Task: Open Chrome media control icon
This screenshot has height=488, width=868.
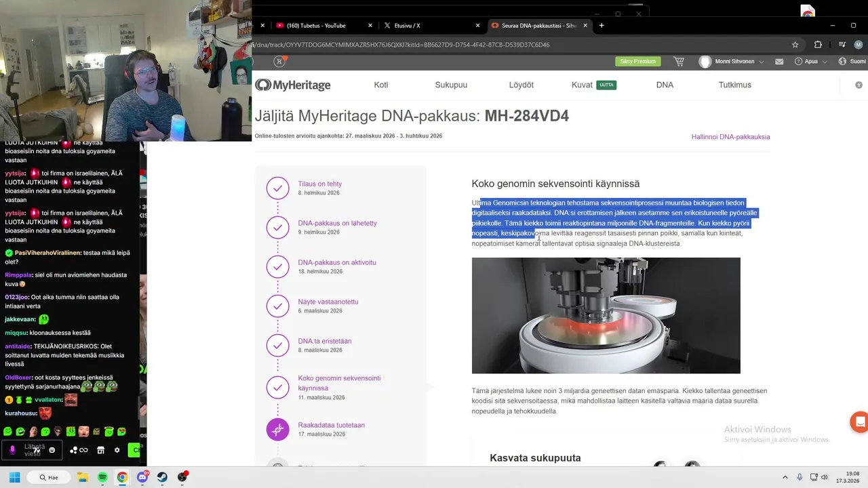Action: pos(842,45)
